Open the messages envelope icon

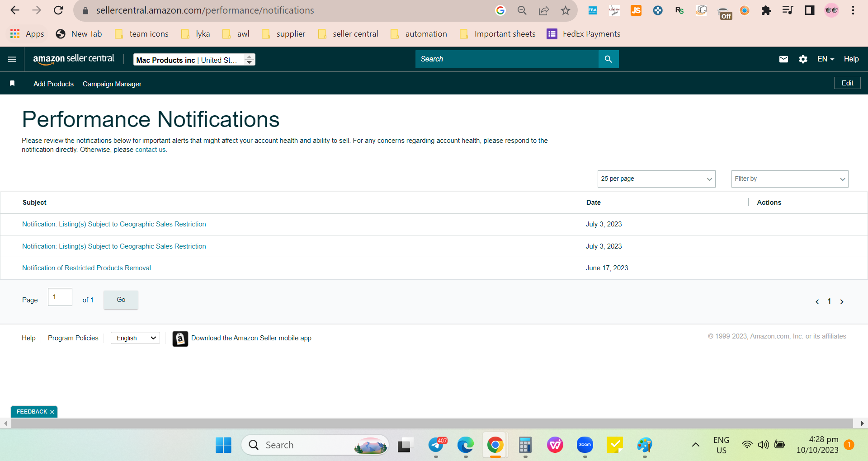[x=783, y=59]
